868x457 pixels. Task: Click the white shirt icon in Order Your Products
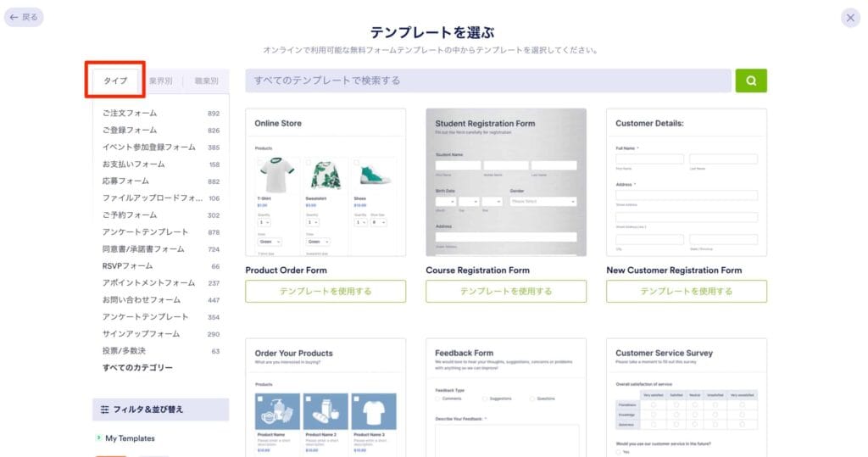(x=374, y=411)
